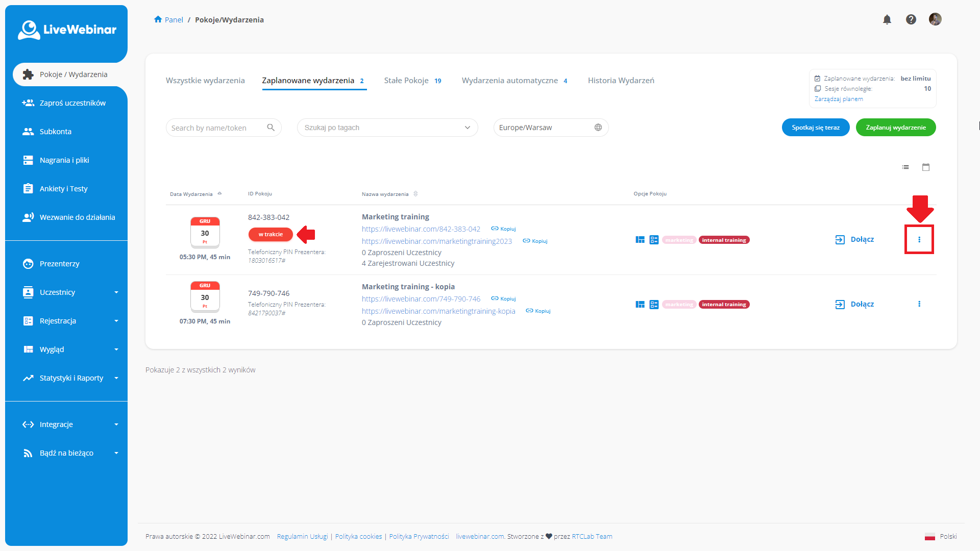Switch to the Stałe Pokoje tab
980x551 pixels.
click(406, 80)
